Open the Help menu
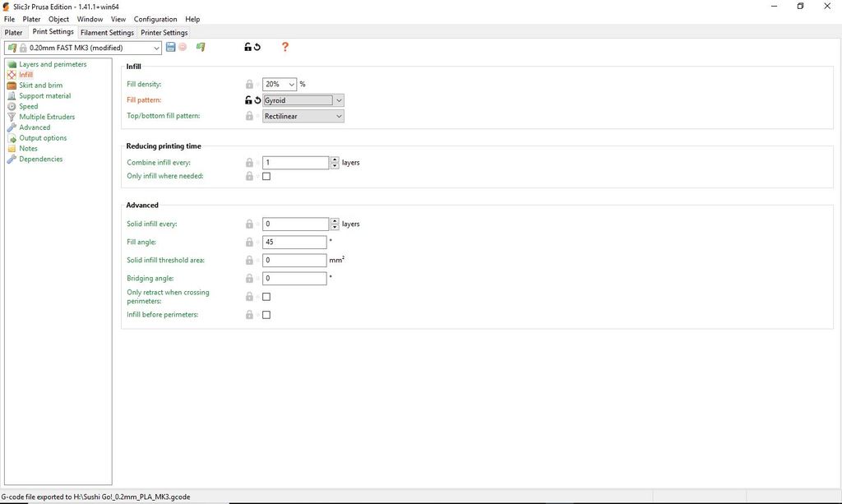The width and height of the screenshot is (842, 504). click(192, 19)
